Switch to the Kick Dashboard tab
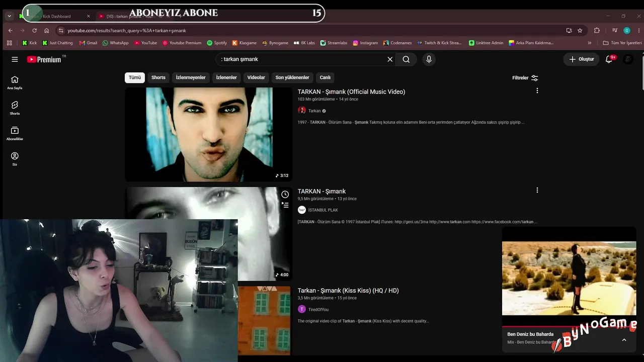This screenshot has width=644, height=362. 54,16
